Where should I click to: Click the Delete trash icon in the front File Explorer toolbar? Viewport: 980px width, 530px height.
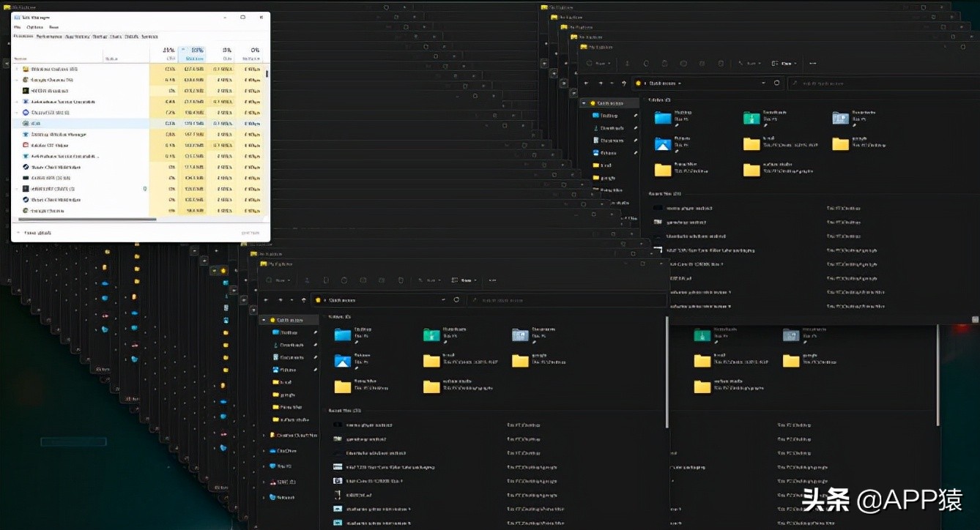coord(401,280)
